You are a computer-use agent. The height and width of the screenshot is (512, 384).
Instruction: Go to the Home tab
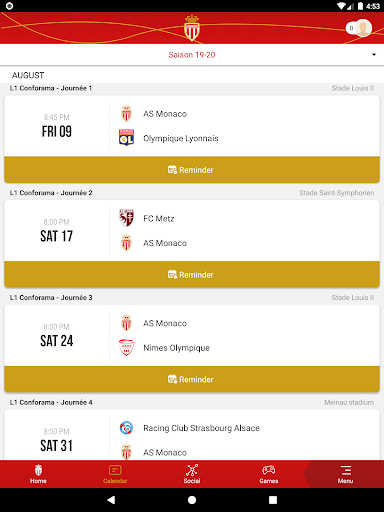38,474
